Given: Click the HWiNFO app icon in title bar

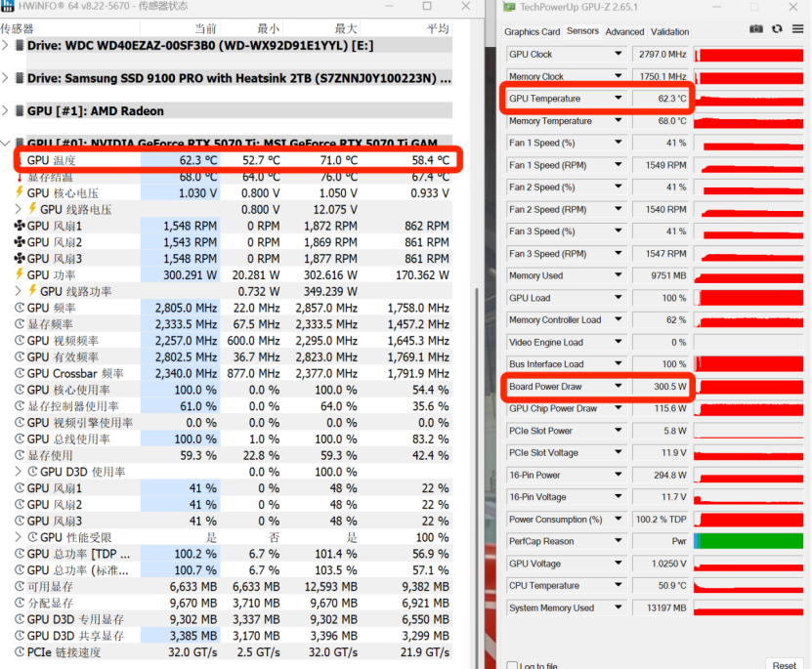Looking at the screenshot, I should click(x=7, y=6).
